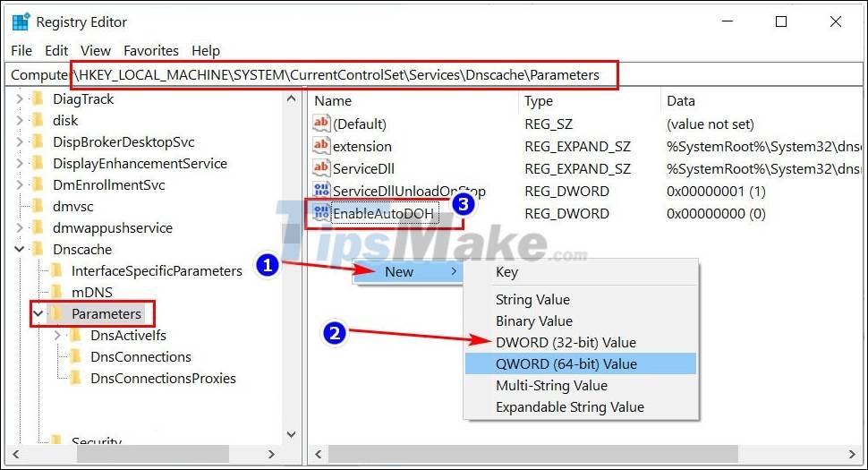Choose Multi-String Value from submenu

coord(582,385)
